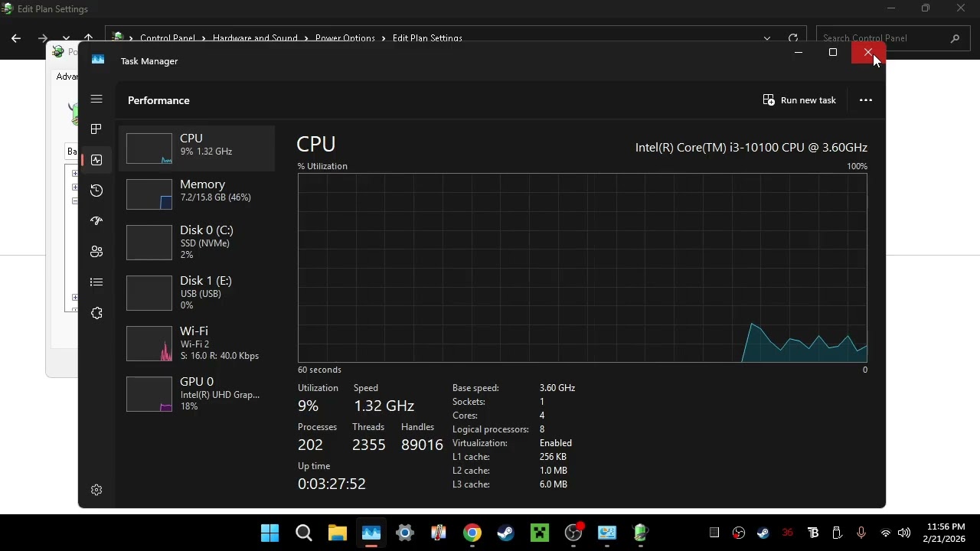Click the Virtualization Enabled value
Viewport: 980px width, 551px height.
coord(556,443)
